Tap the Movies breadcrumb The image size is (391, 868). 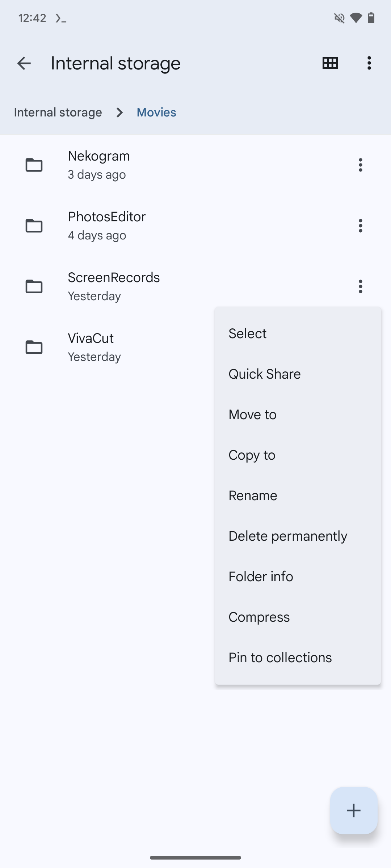156,112
